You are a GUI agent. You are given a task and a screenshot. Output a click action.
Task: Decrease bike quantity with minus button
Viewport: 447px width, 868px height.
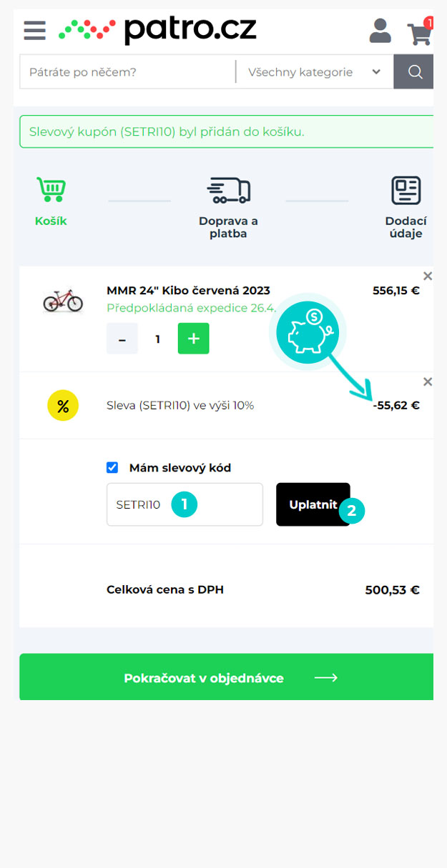coord(122,339)
